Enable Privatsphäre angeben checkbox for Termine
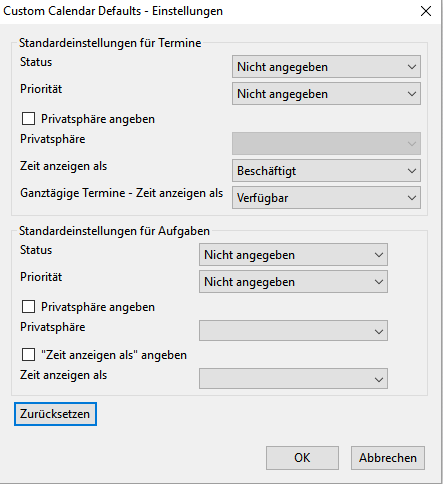Screen dimensions: 443x484 pos(28,119)
